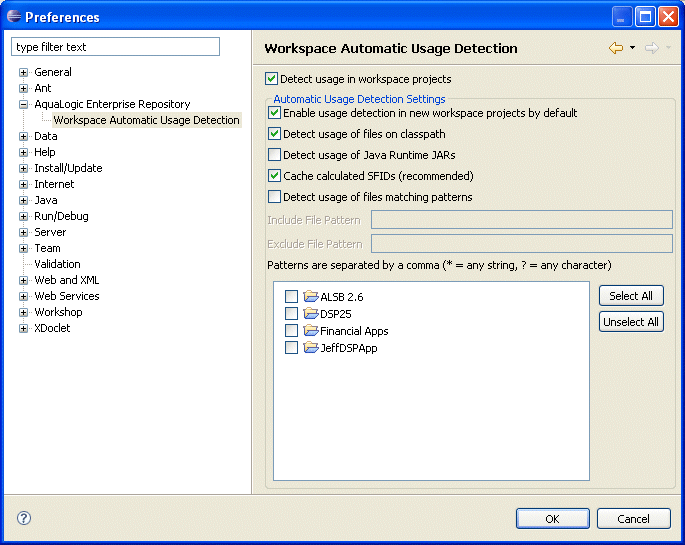Image resolution: width=685 pixels, height=545 pixels.
Task: Dismiss dialog with Cancel button
Action: coord(633,518)
